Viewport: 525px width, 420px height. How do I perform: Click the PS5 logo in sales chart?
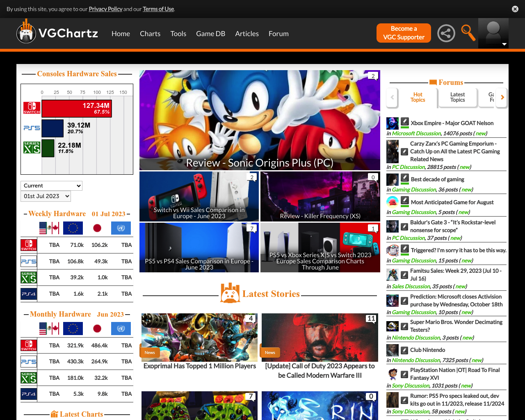click(x=32, y=128)
